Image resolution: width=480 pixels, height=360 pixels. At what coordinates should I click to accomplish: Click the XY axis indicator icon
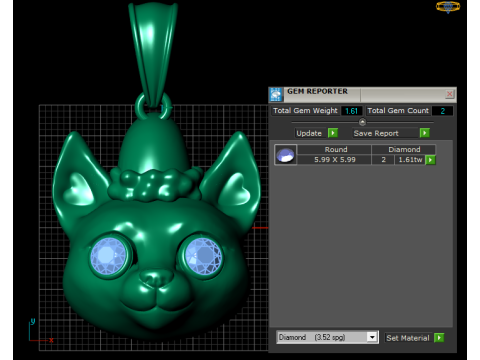pos(41,331)
